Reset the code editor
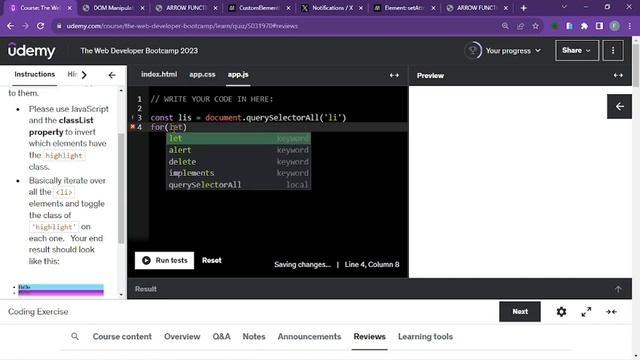The width and height of the screenshot is (640, 360). (x=211, y=260)
